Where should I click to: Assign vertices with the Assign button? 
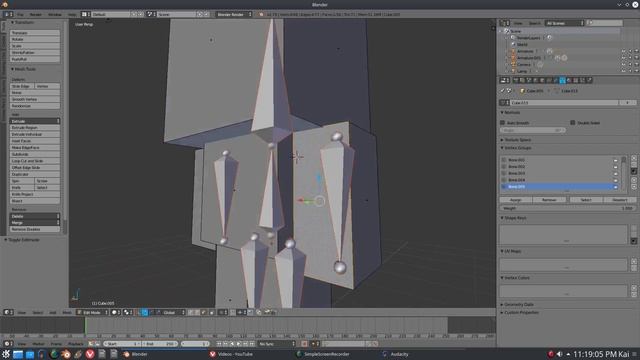(516, 200)
